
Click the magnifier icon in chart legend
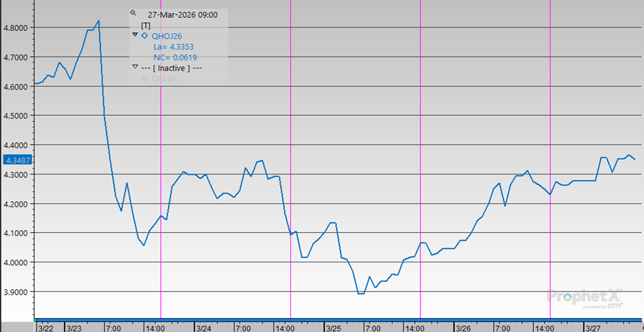pos(133,13)
